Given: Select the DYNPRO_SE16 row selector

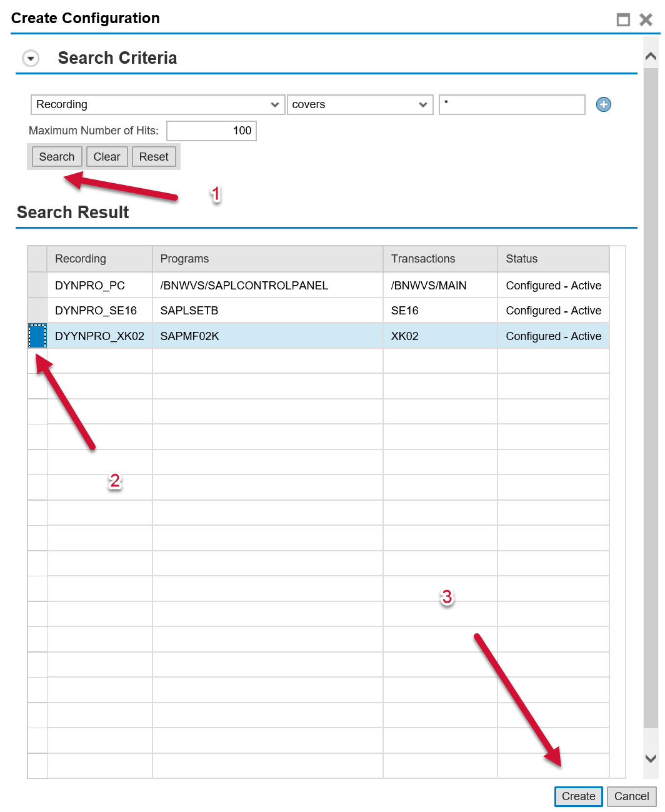Looking at the screenshot, I should tap(37, 310).
